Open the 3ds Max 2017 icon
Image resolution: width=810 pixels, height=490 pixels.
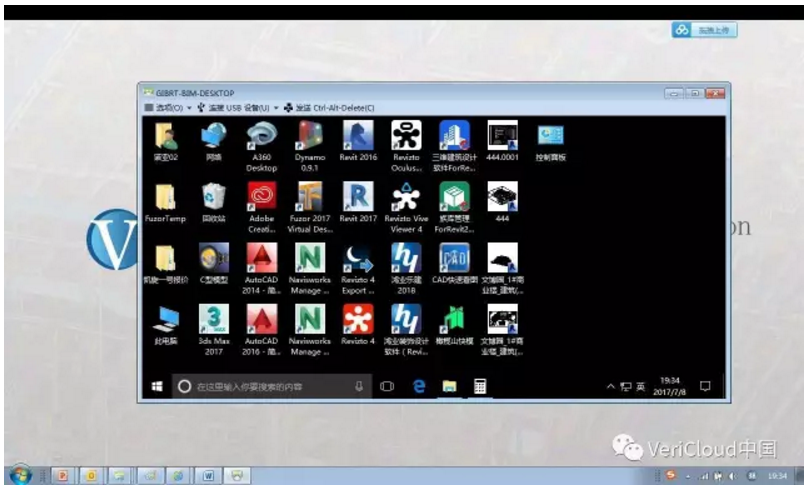click(x=213, y=330)
